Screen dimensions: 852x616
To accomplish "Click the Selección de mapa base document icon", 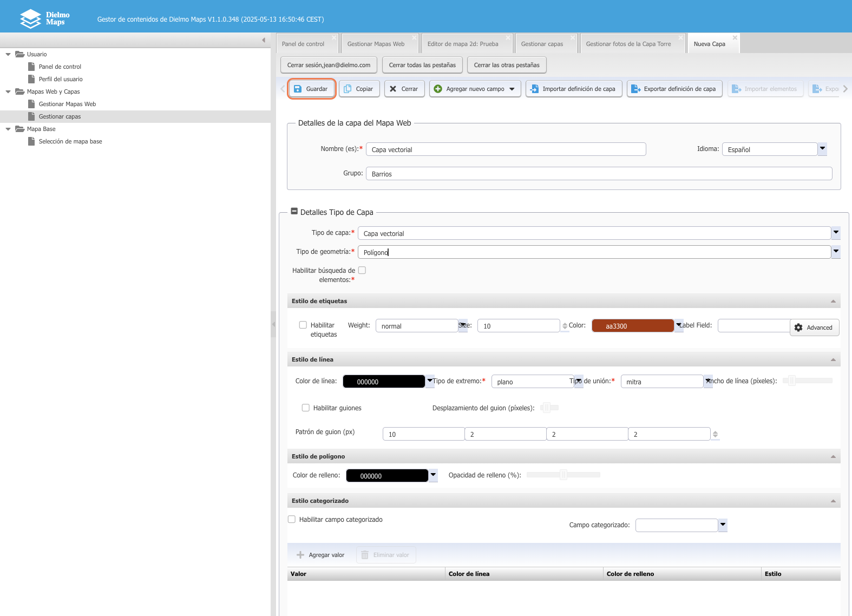I will coord(31,141).
